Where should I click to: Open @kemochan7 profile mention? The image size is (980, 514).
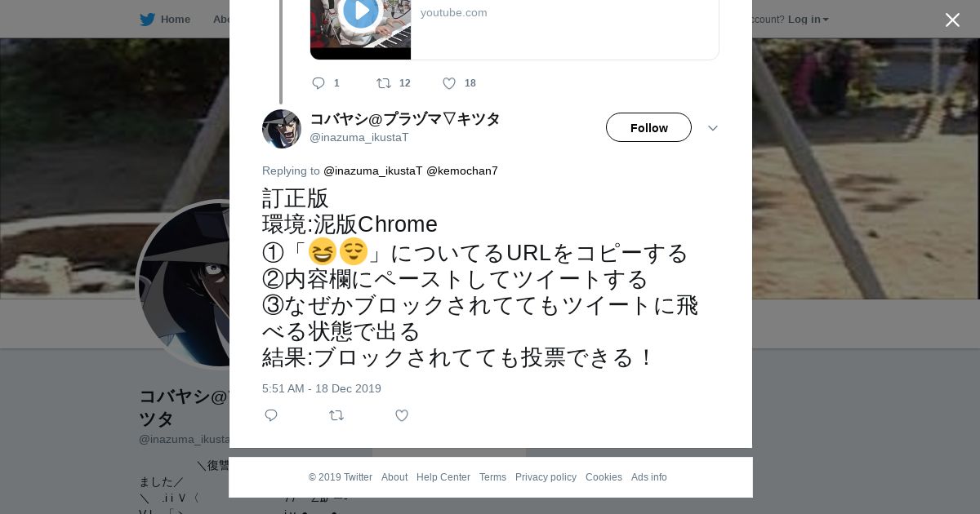coord(461,171)
